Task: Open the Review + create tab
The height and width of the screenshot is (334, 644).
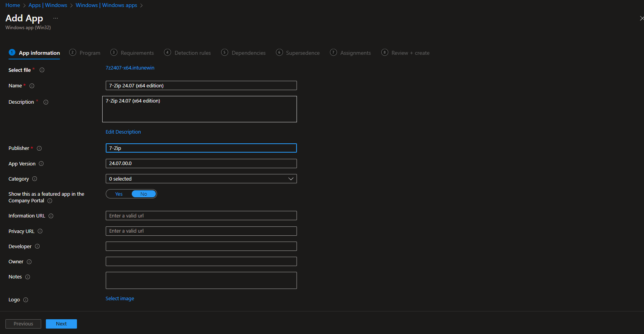Action: [405, 53]
